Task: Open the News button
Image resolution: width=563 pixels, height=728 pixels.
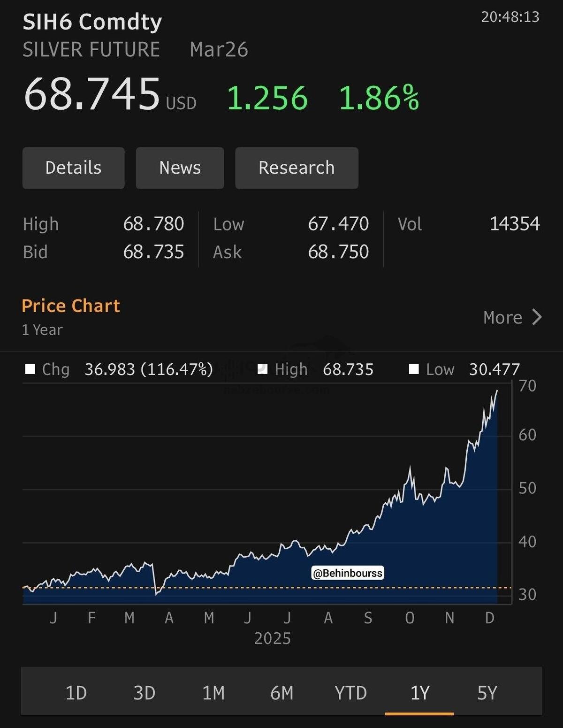Action: coord(180,168)
